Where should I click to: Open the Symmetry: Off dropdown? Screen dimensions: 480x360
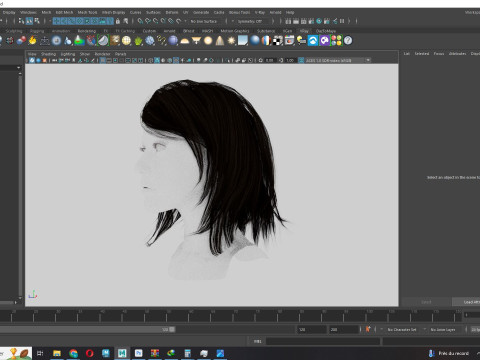point(249,21)
